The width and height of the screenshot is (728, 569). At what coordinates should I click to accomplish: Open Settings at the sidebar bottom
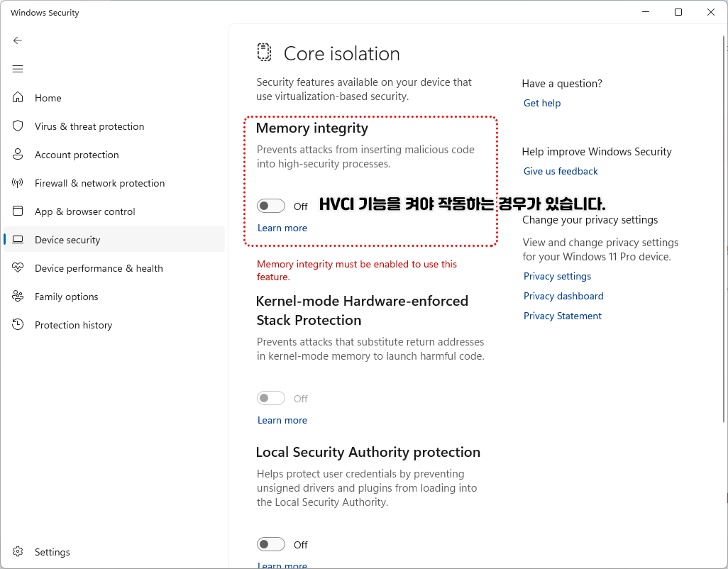point(114,552)
